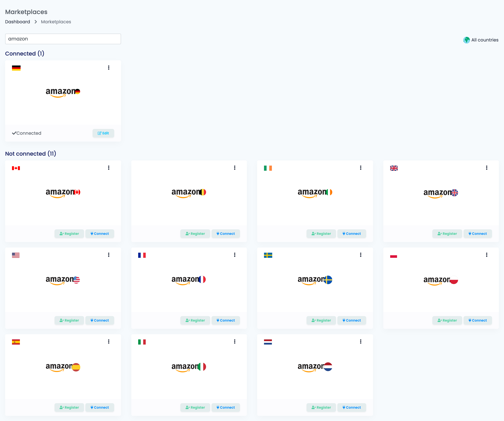Image resolution: width=504 pixels, height=421 pixels.
Task: Open the three-dot menu on Amazon UK card
Action: tap(487, 168)
